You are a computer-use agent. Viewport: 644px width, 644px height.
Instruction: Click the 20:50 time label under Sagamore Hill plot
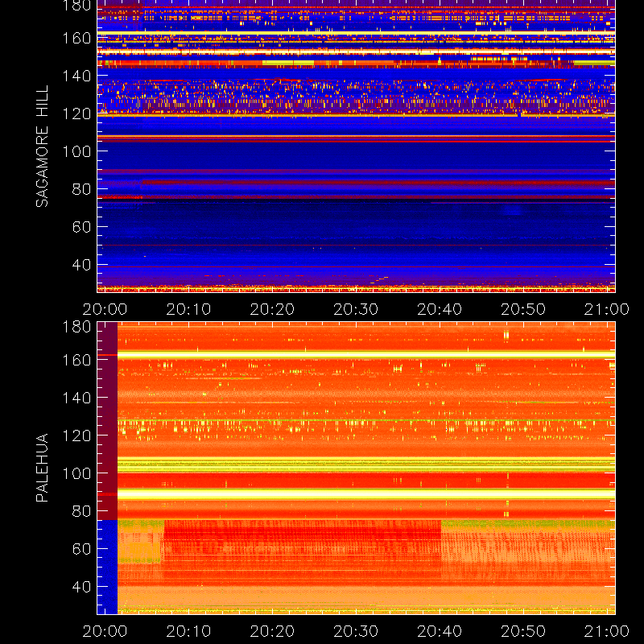(523, 309)
